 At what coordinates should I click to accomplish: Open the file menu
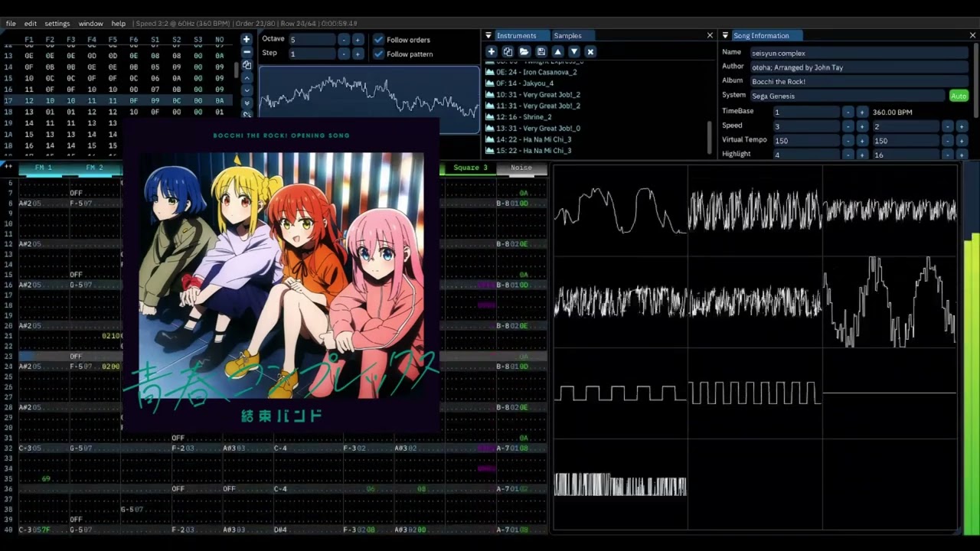click(x=11, y=24)
